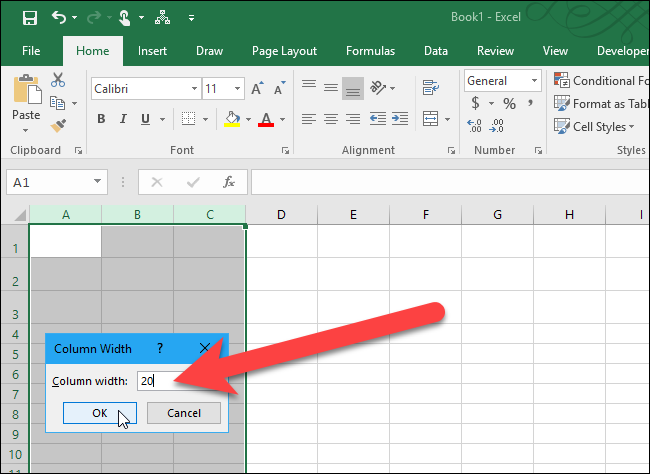Screen dimensions: 650x474
Task: Open Paste options dropdown arrow
Action: [x=26, y=131]
